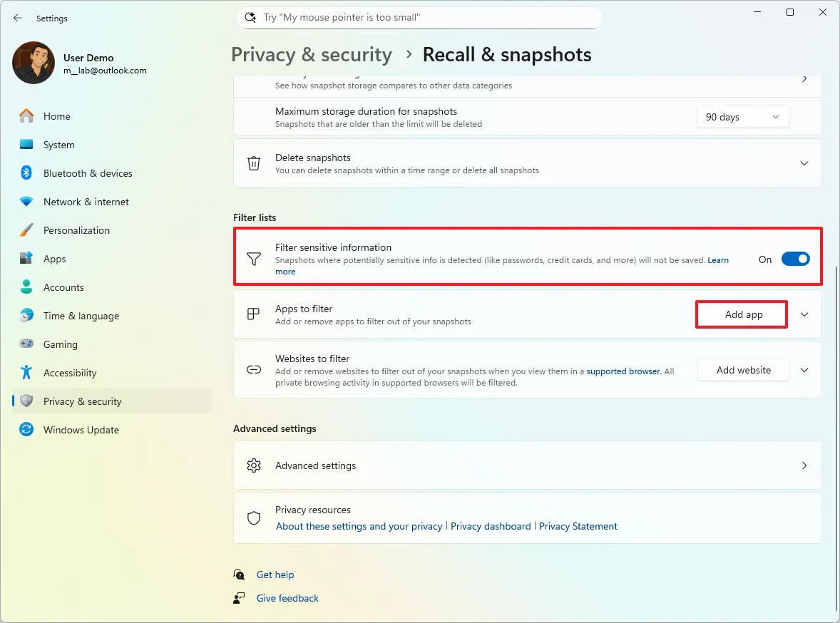The image size is (840, 623).
Task: Click the Network & internet wifi icon
Action: pos(26,202)
